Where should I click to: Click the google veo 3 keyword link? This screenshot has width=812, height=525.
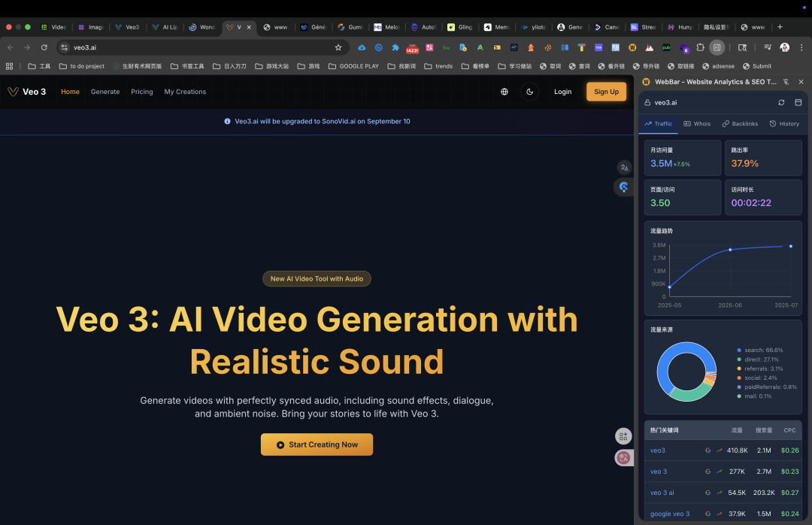coord(670,514)
